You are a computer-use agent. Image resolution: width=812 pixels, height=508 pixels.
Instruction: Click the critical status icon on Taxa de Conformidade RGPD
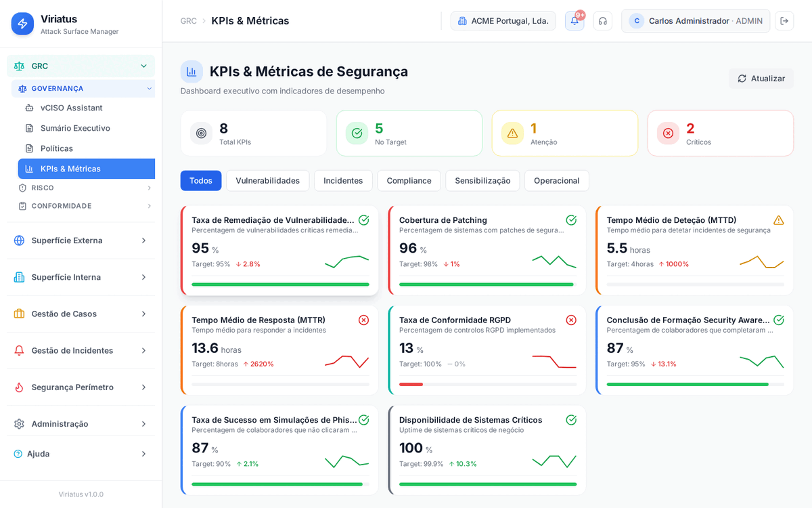click(x=570, y=320)
